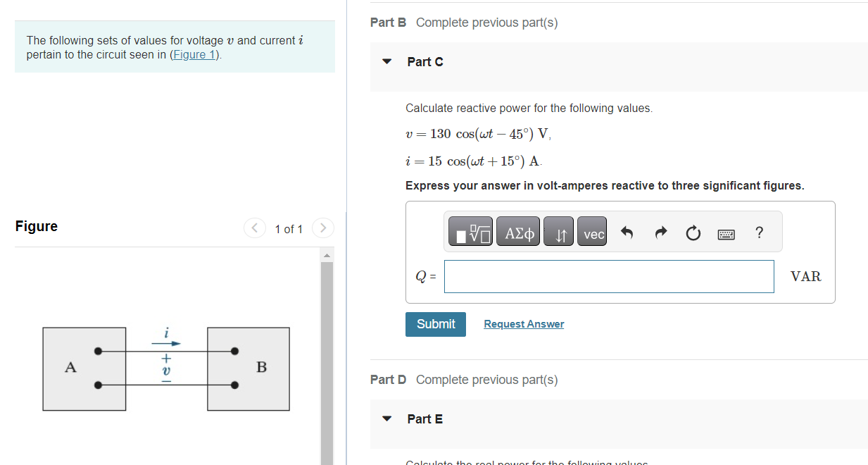Open the Request Answer link
This screenshot has height=465, width=868.
coord(523,323)
